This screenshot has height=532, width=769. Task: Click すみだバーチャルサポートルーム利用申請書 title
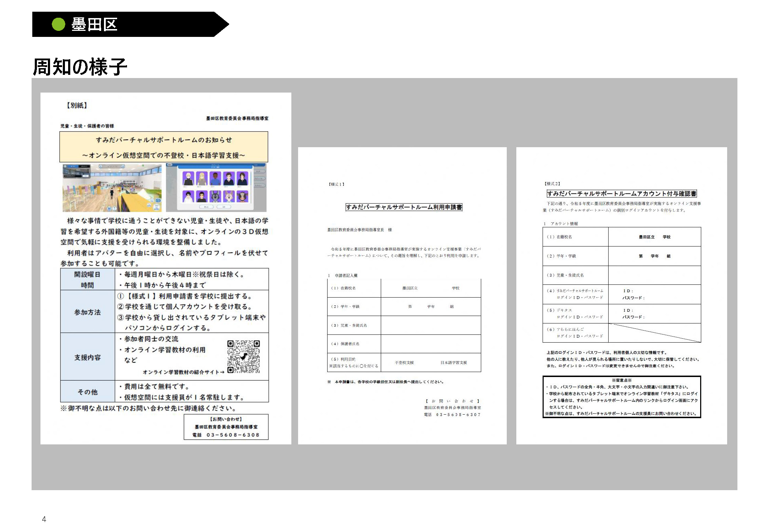point(404,207)
